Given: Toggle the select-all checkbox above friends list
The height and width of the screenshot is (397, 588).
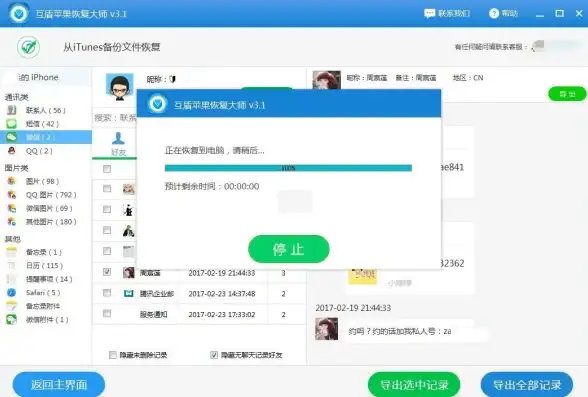Looking at the screenshot, I should click(x=107, y=169).
